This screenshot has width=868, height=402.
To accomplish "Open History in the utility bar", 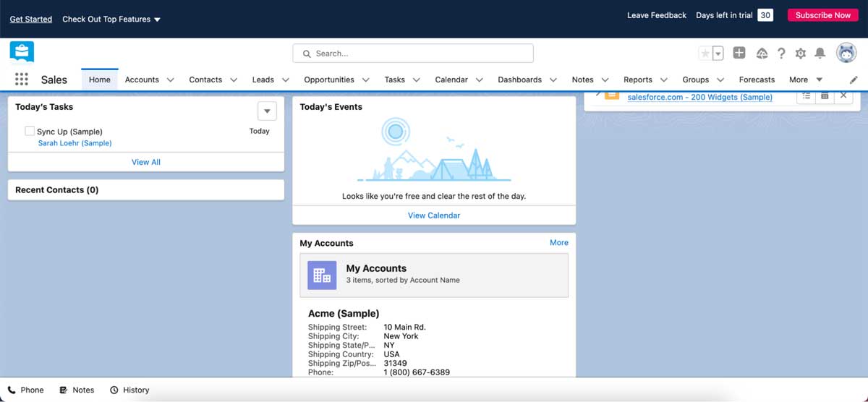I will click(x=129, y=390).
